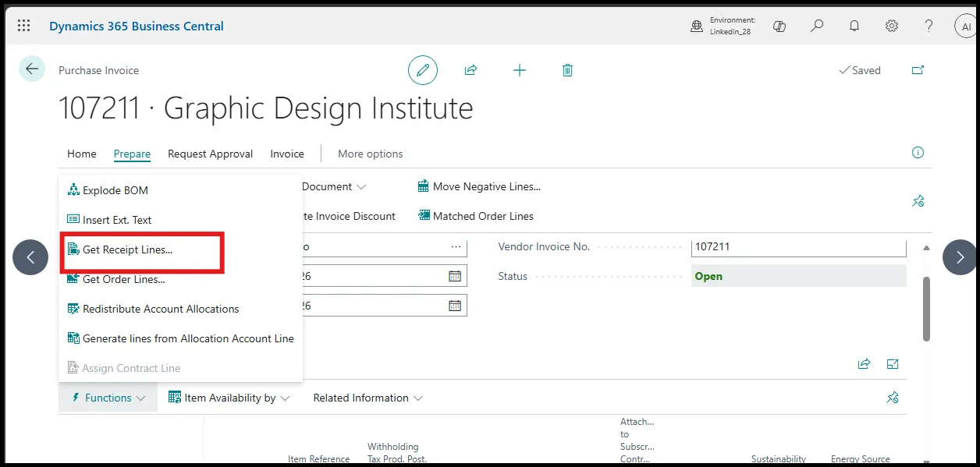
Task: Expand the Document dropdown
Action: (333, 186)
